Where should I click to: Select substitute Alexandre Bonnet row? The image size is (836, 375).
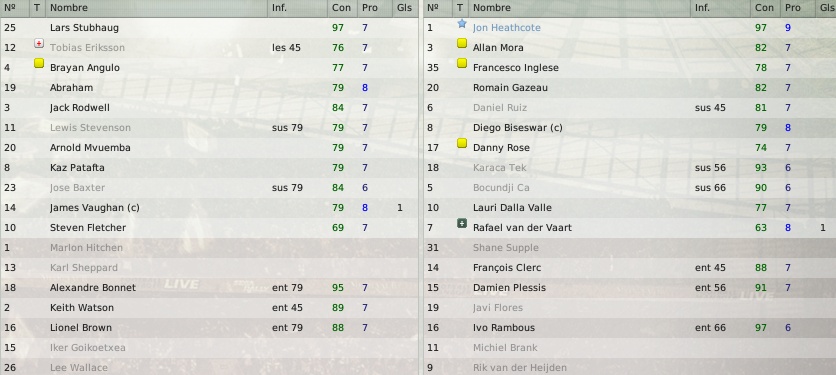[209, 288]
